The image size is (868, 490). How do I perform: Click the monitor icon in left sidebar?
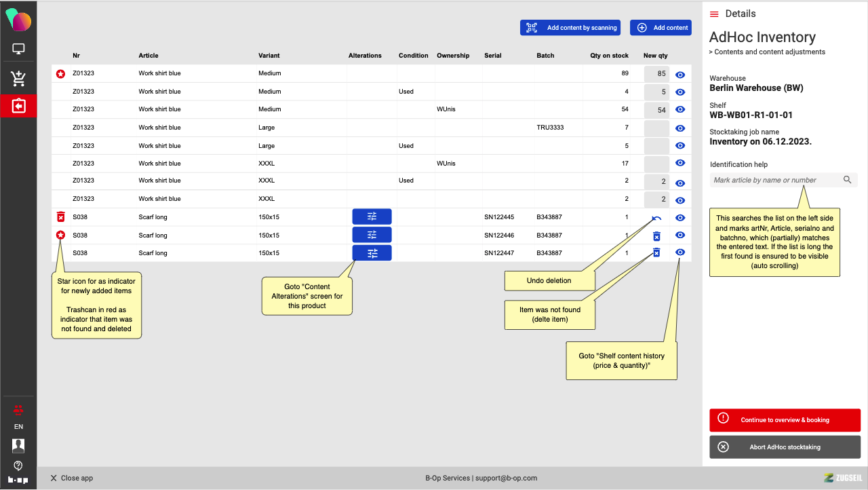(18, 49)
